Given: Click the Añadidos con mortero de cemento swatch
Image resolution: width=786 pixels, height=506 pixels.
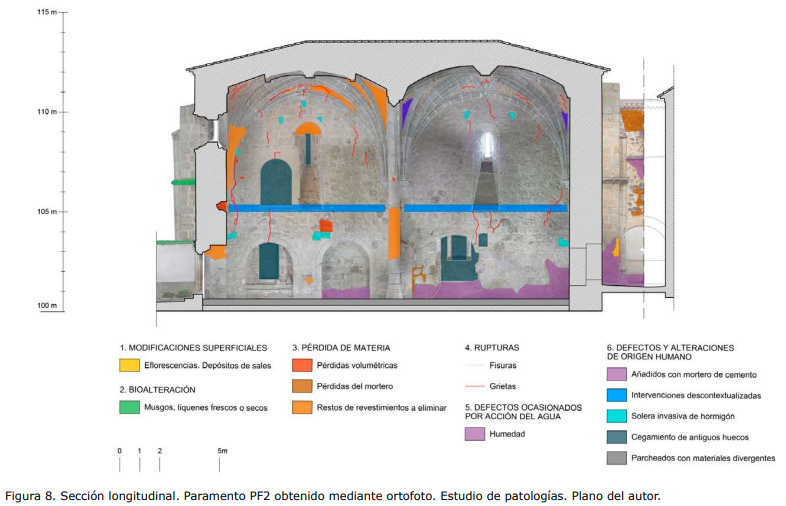Looking at the screenshot, I should (x=617, y=374).
